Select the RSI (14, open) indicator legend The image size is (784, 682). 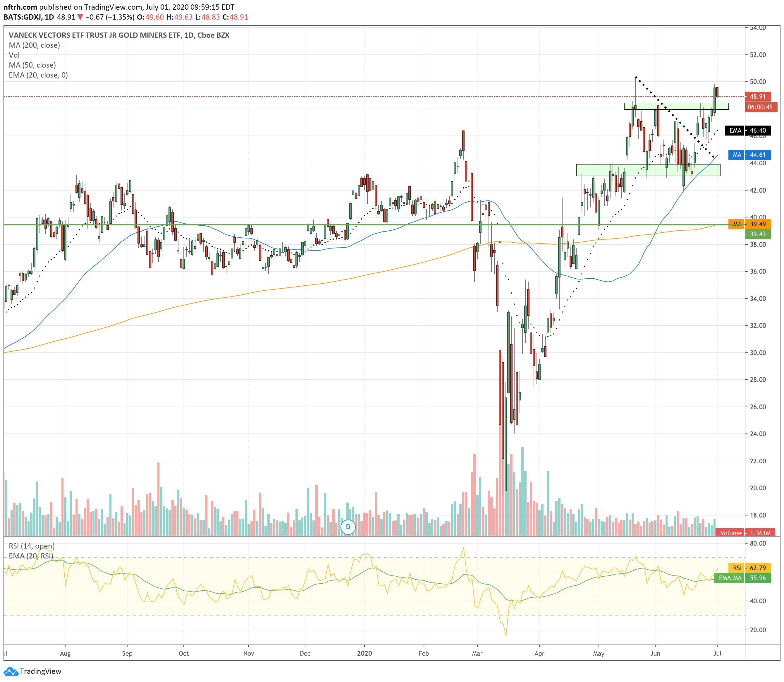(x=32, y=546)
